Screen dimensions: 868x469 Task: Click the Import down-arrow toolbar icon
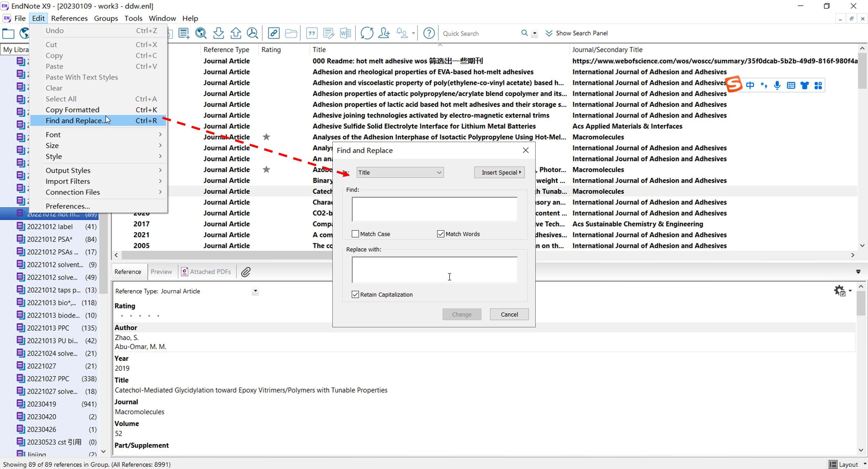(219, 33)
